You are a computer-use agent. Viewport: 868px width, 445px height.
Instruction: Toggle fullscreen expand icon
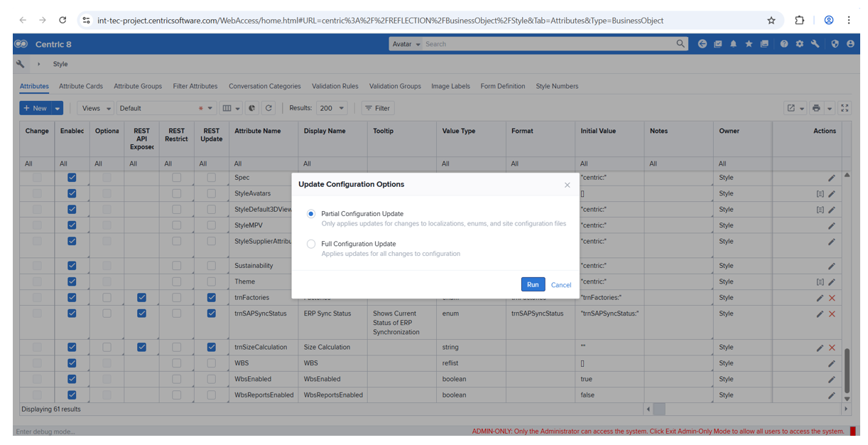coord(845,108)
